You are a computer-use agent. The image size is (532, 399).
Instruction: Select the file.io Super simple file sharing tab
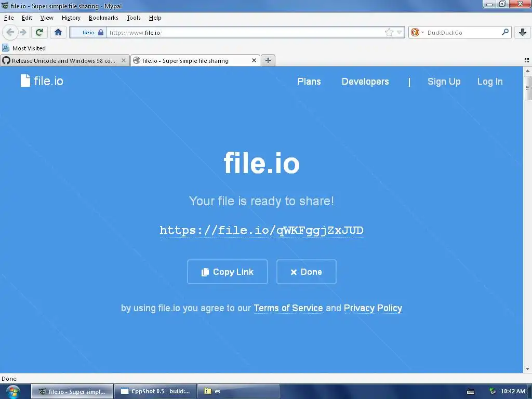[x=195, y=60]
